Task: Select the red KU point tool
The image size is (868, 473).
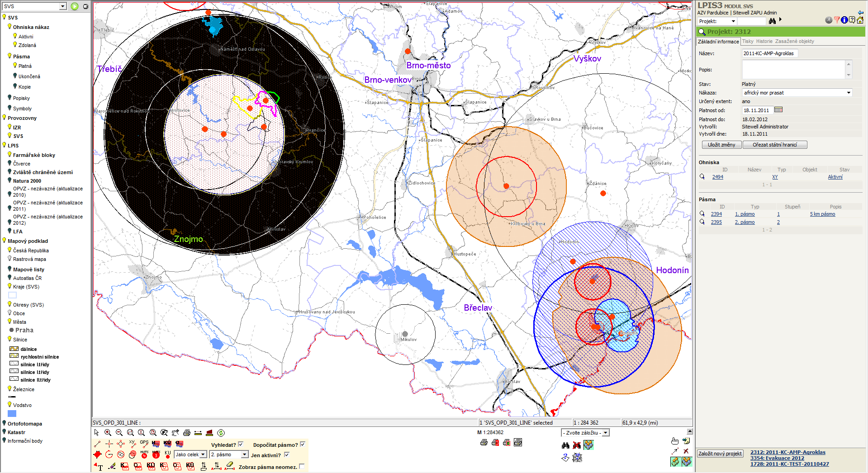Action: coord(168,454)
